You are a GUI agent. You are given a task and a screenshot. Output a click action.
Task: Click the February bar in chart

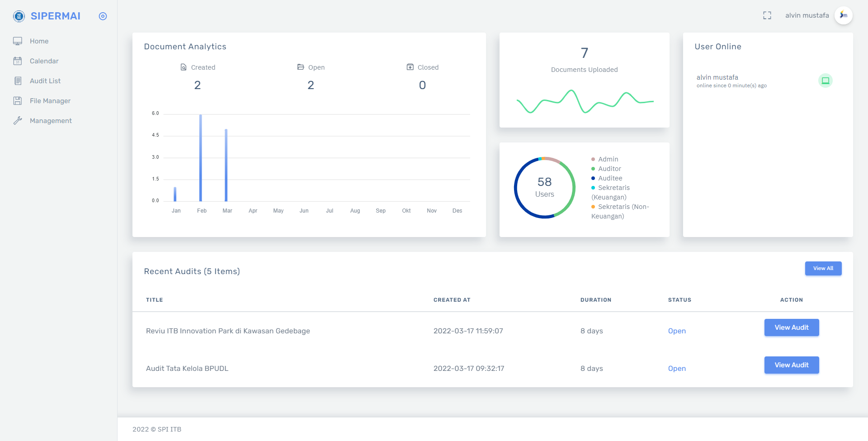[x=201, y=158]
